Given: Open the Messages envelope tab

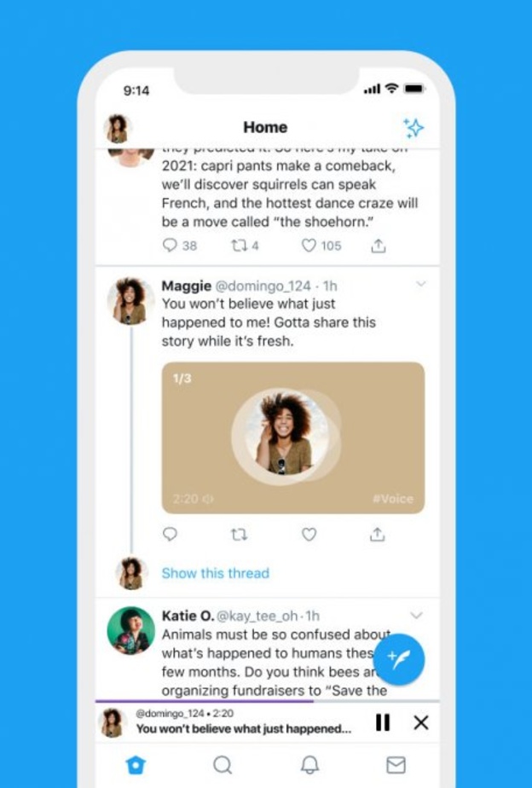Looking at the screenshot, I should [396, 765].
